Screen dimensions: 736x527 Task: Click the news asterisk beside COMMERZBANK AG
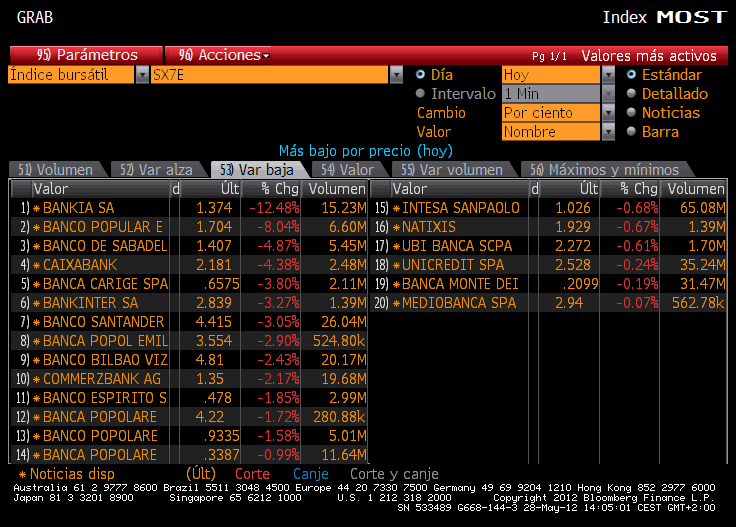tap(36, 379)
